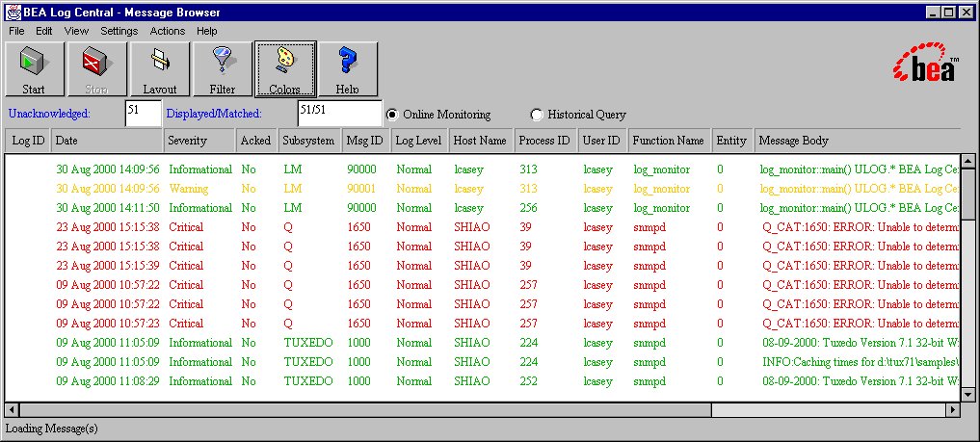980x442 pixels.
Task: Open the Layout tool
Action: (x=160, y=69)
